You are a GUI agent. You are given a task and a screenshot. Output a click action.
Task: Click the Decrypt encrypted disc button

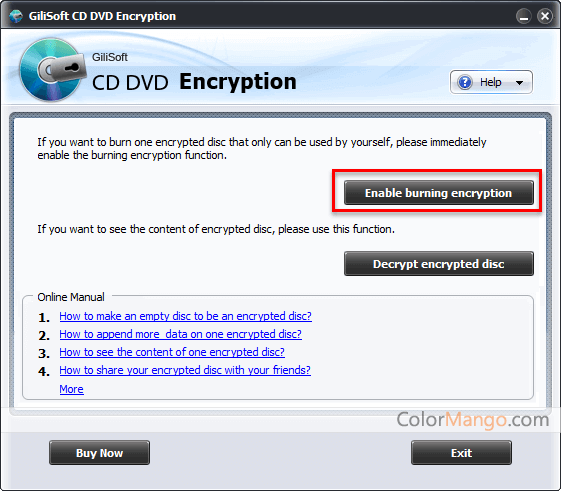[439, 264]
